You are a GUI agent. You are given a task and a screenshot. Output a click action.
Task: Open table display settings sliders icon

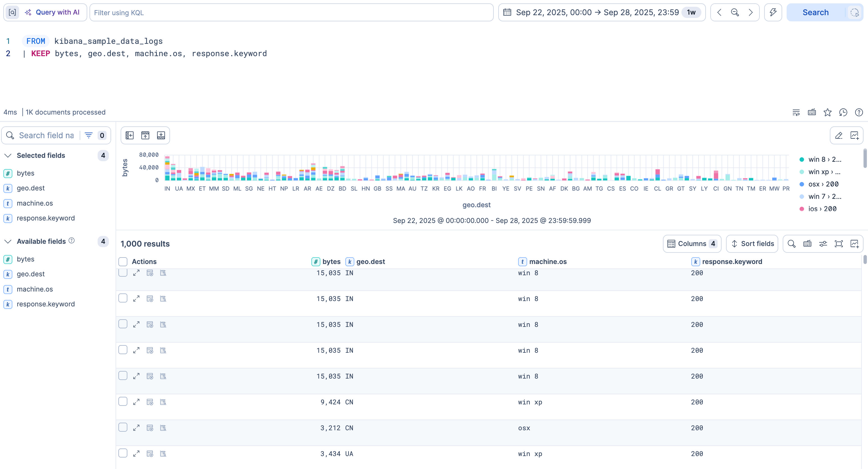(823, 243)
